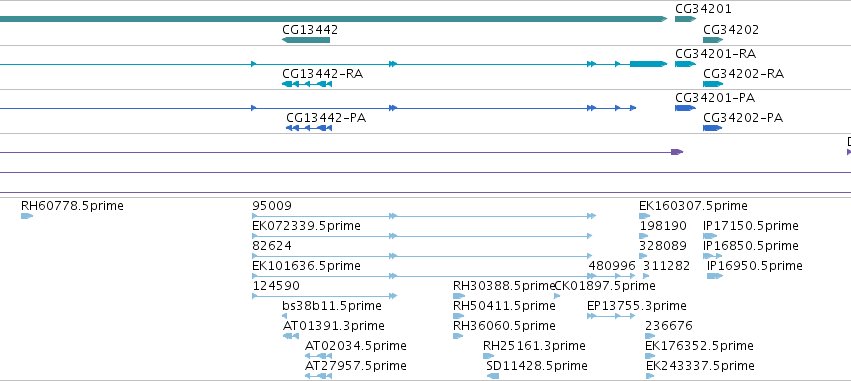Click the CG34201-PA protein label

point(715,98)
